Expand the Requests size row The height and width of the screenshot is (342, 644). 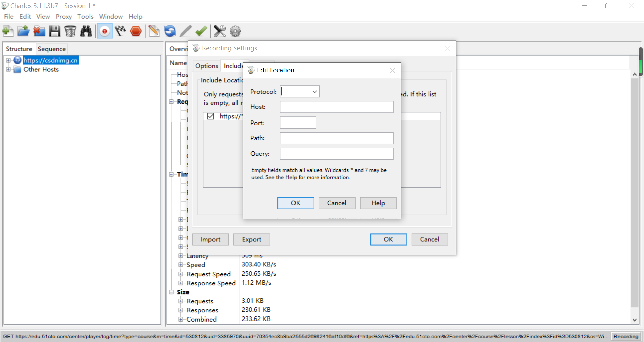coord(181,301)
